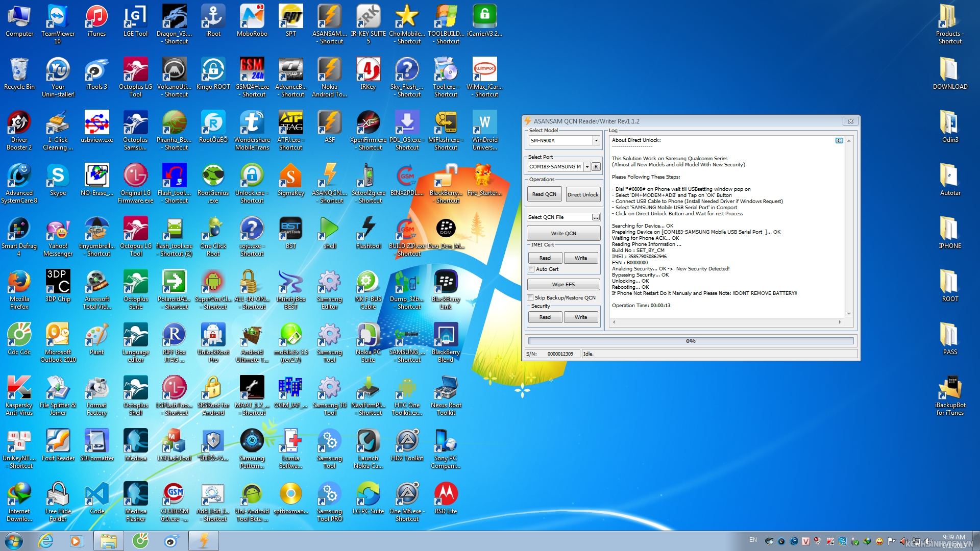Select the MoboRobo desktop icon
Image resolution: width=980 pixels, height=551 pixels.
(252, 20)
